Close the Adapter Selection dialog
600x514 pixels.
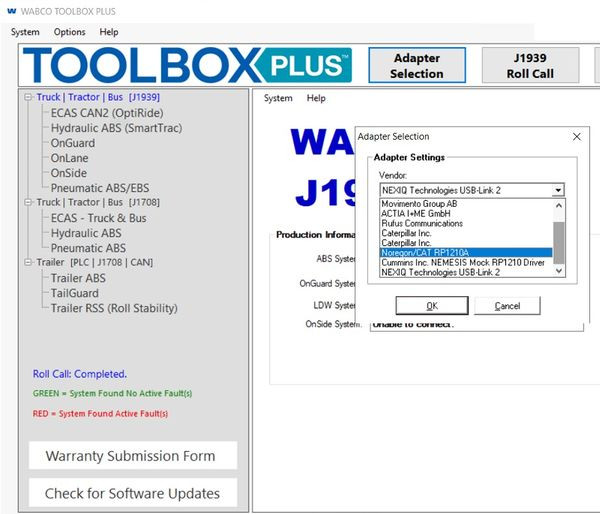(x=576, y=137)
